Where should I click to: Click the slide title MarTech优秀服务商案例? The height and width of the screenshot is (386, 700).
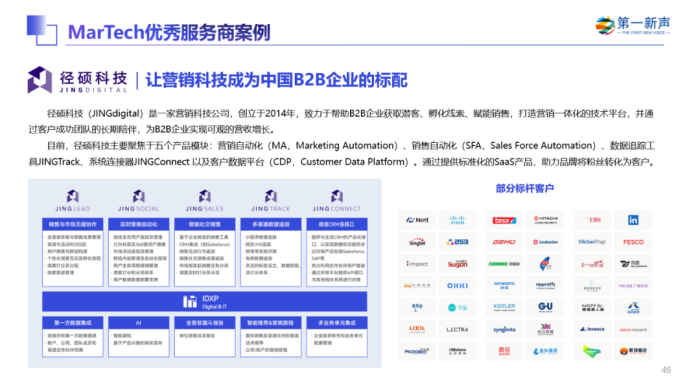click(x=169, y=32)
